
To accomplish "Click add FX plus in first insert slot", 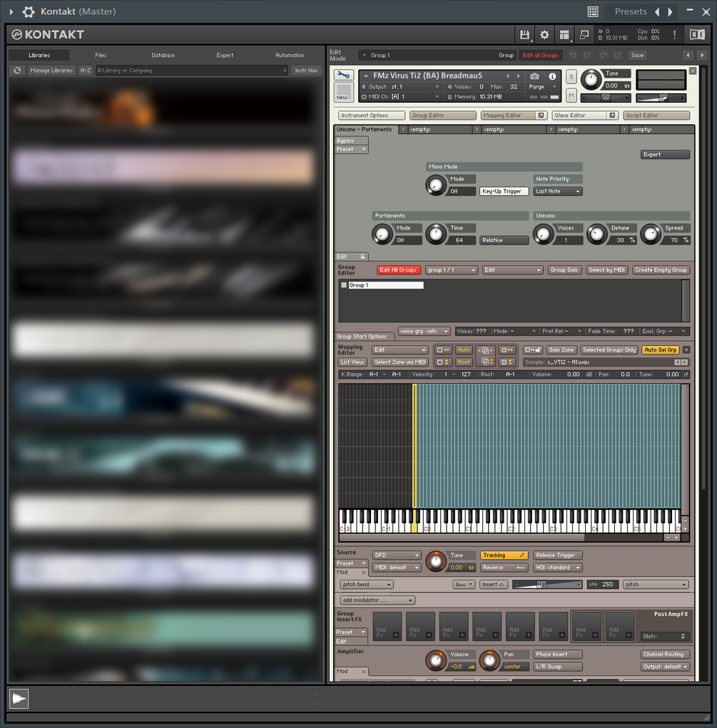I will coord(395,635).
